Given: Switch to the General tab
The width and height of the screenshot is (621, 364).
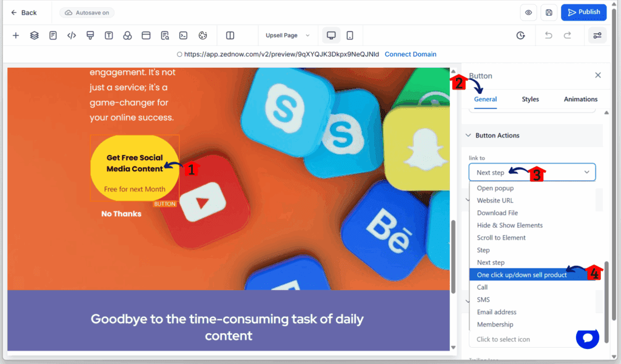Looking at the screenshot, I should [486, 99].
